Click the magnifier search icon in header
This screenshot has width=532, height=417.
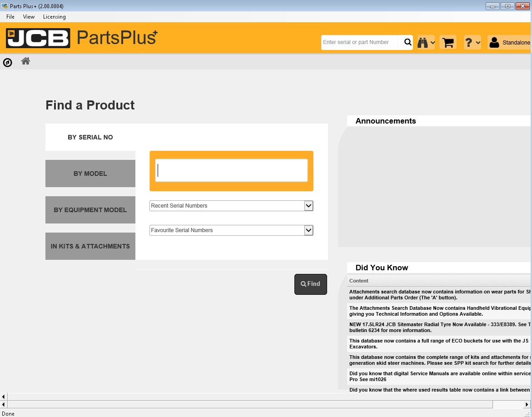point(408,42)
